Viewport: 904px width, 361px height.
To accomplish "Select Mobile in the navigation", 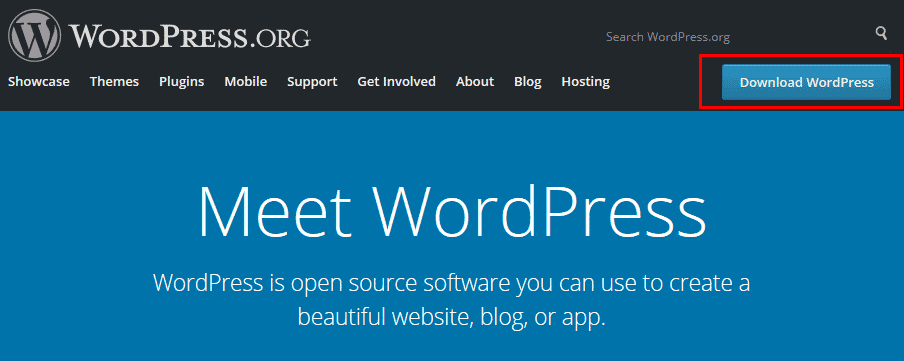I will pos(246,82).
